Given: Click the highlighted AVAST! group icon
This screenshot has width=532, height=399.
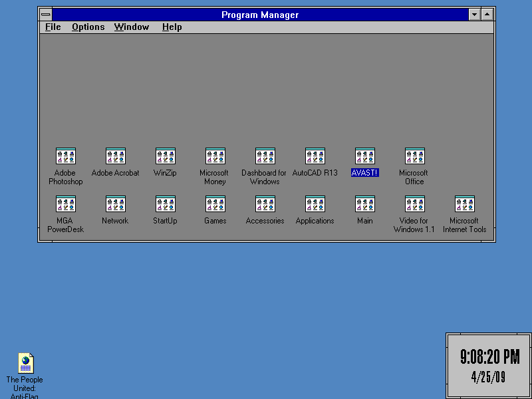Looking at the screenshot, I should pyautogui.click(x=365, y=156).
